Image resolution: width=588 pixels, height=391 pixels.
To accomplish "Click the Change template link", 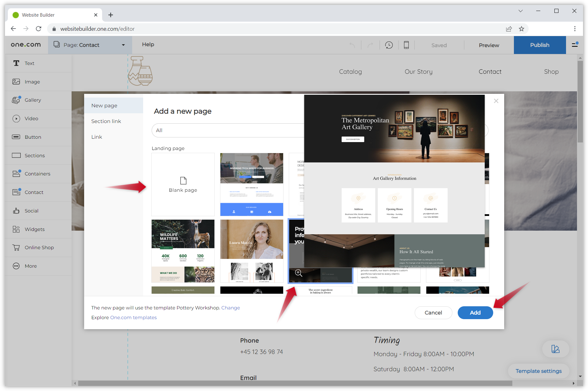I will [x=230, y=308].
